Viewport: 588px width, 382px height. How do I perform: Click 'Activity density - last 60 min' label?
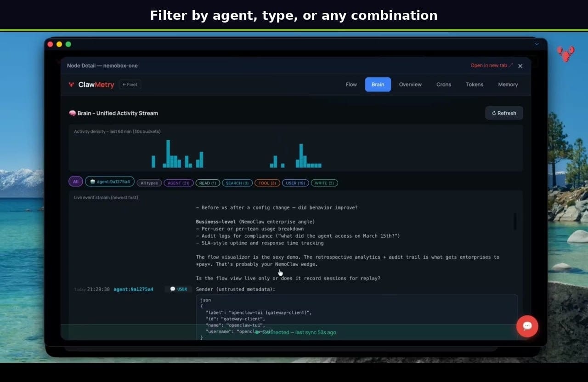coord(117,131)
